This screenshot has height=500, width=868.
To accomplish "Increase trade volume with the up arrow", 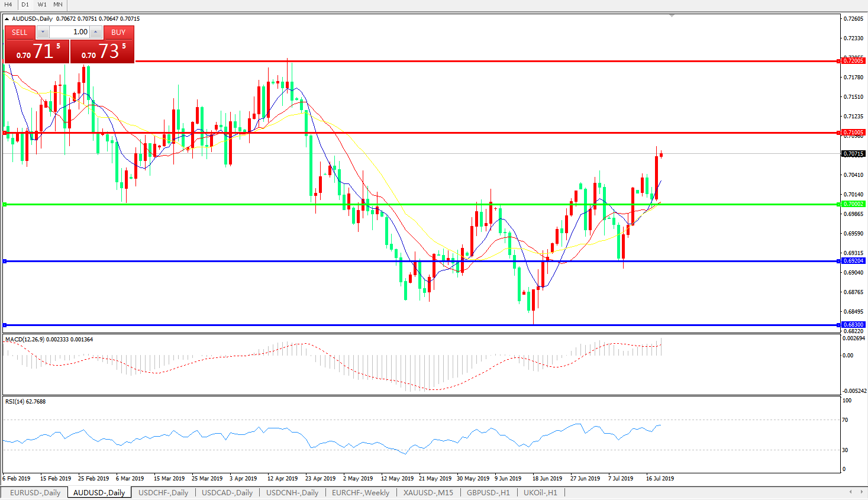I will pyautogui.click(x=96, y=32).
